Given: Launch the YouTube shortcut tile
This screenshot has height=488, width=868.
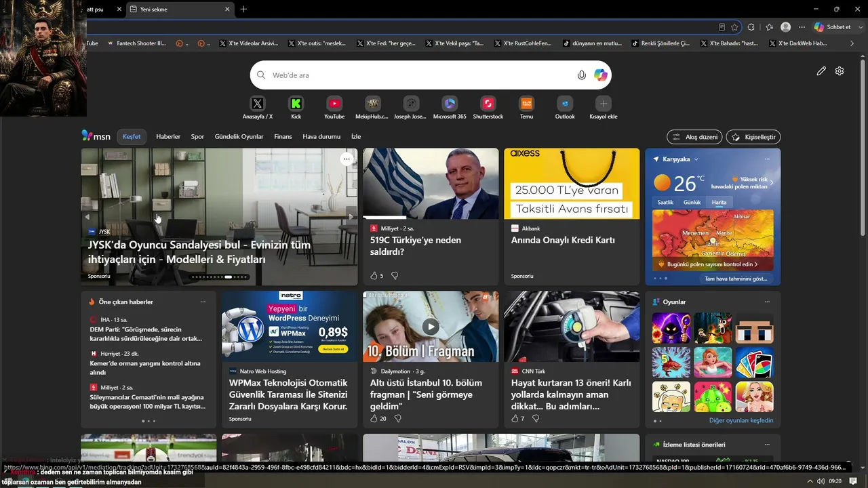Looking at the screenshot, I should click(334, 107).
